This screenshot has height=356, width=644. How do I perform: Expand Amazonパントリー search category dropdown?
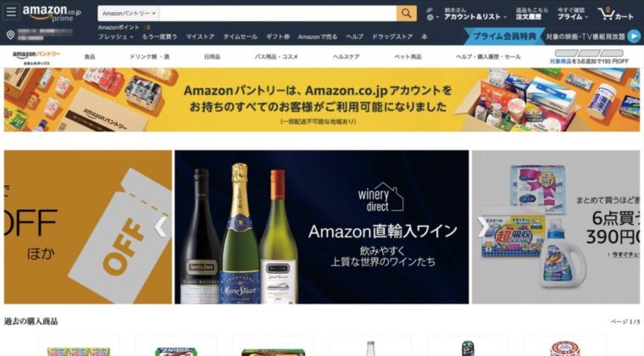129,14
